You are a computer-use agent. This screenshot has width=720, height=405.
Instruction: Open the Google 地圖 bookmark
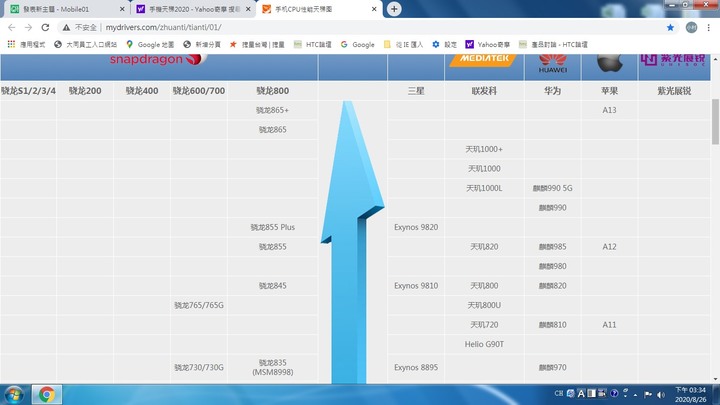(150, 45)
